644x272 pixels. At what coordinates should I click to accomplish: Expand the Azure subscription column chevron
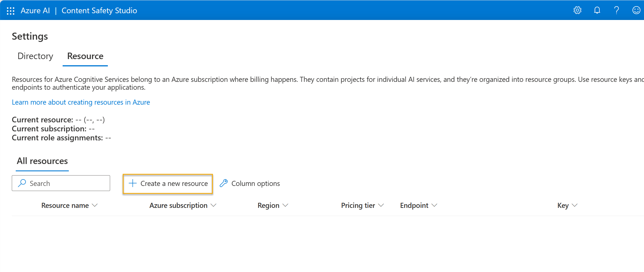point(213,205)
